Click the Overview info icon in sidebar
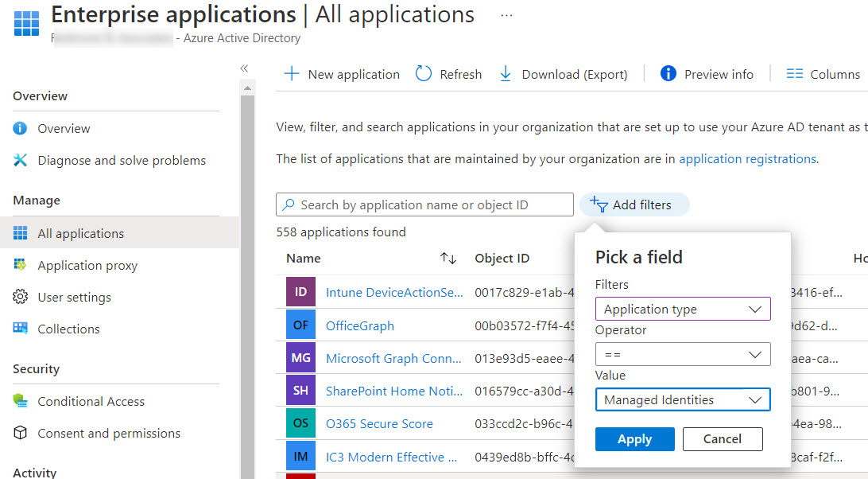 20,128
